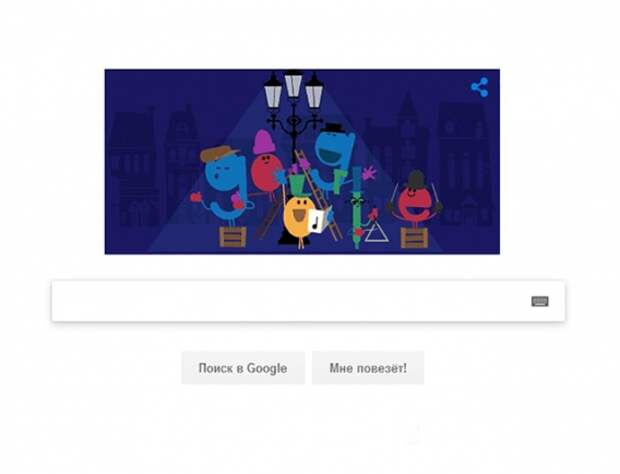Click the purple waving hand in doodle
Image resolution: width=620 pixels, height=474 pixels.
pyautogui.click(x=369, y=173)
